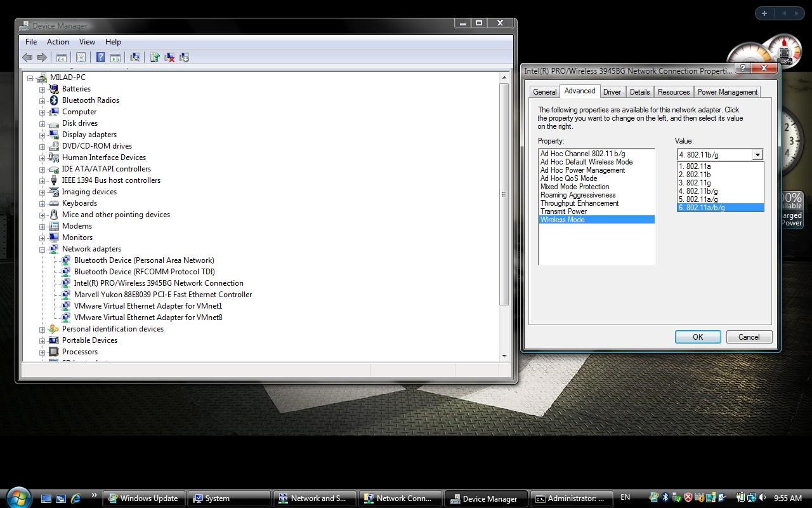Switch to the General tab
Screen dimensions: 812x508
point(544,92)
